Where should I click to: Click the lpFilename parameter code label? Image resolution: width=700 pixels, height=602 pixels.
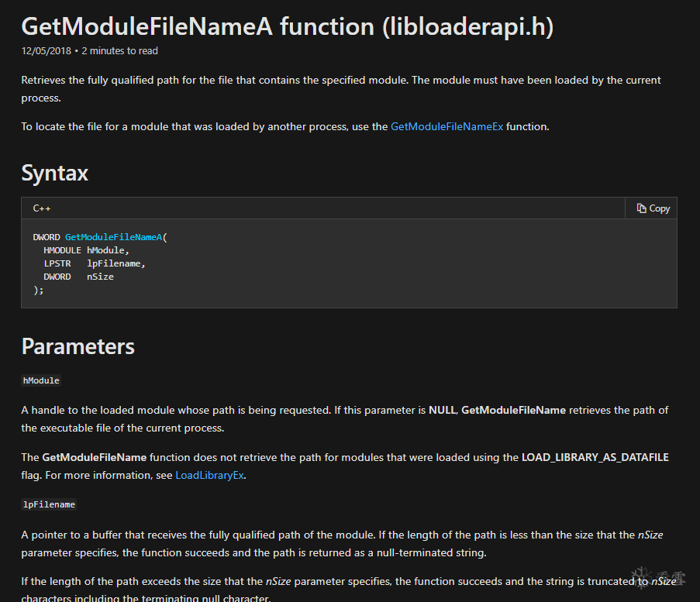(49, 504)
